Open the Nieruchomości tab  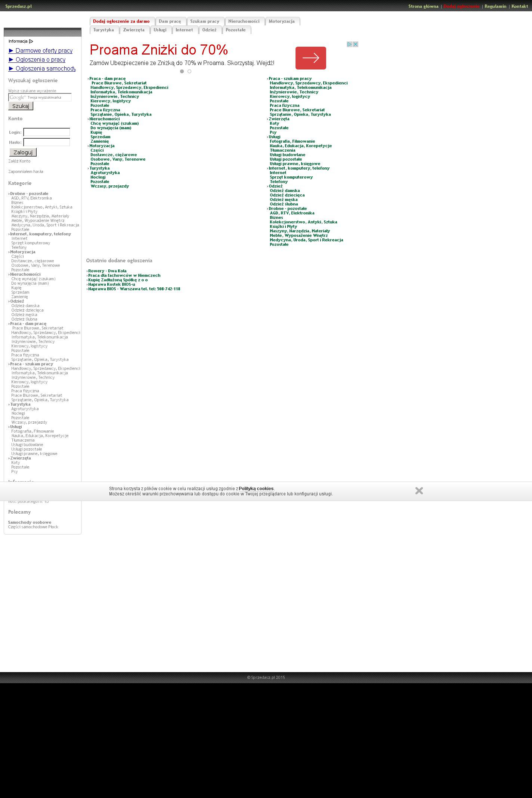[244, 21]
